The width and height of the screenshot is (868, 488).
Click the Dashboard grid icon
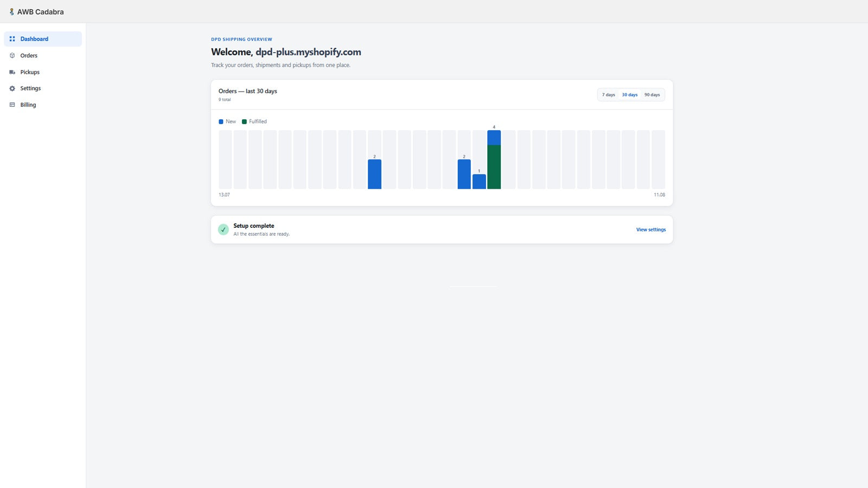(x=12, y=39)
